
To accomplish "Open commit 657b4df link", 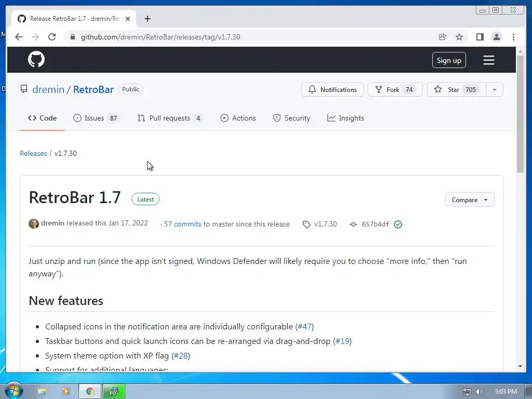I will 375,224.
